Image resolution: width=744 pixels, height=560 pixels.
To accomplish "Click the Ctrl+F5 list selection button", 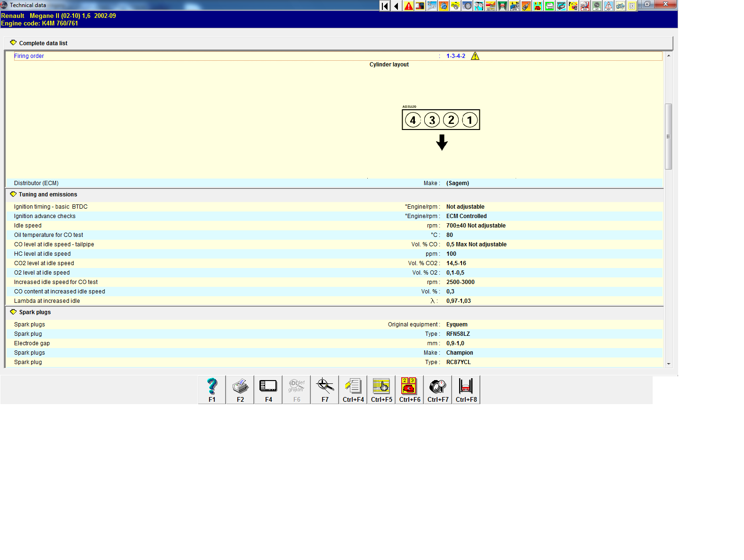I will pos(381,390).
